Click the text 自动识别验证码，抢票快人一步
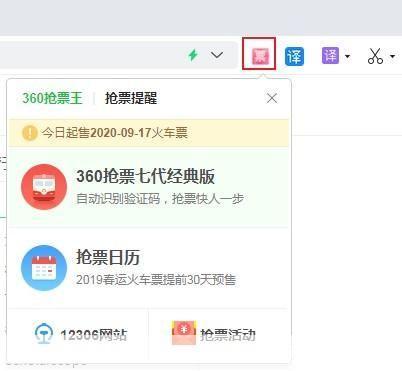Screen dimensions: 402x371 point(160,199)
